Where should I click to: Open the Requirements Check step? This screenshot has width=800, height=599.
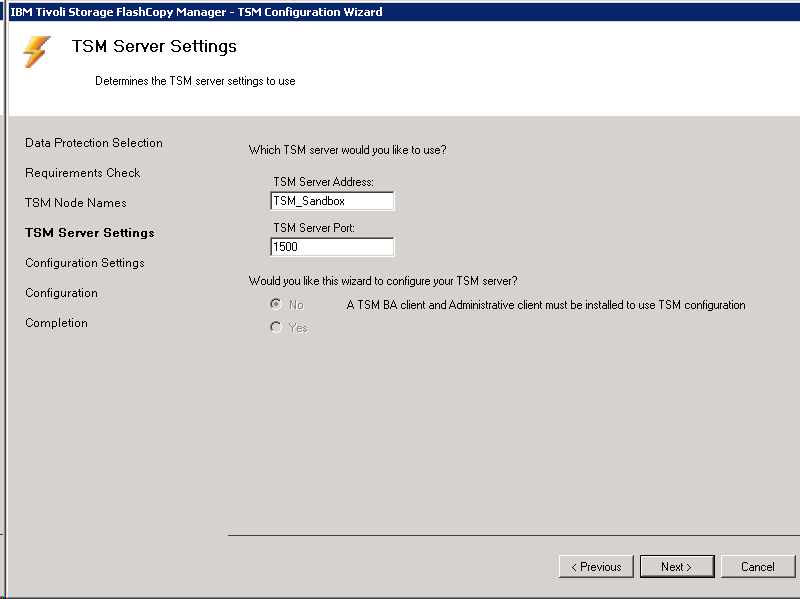point(83,173)
